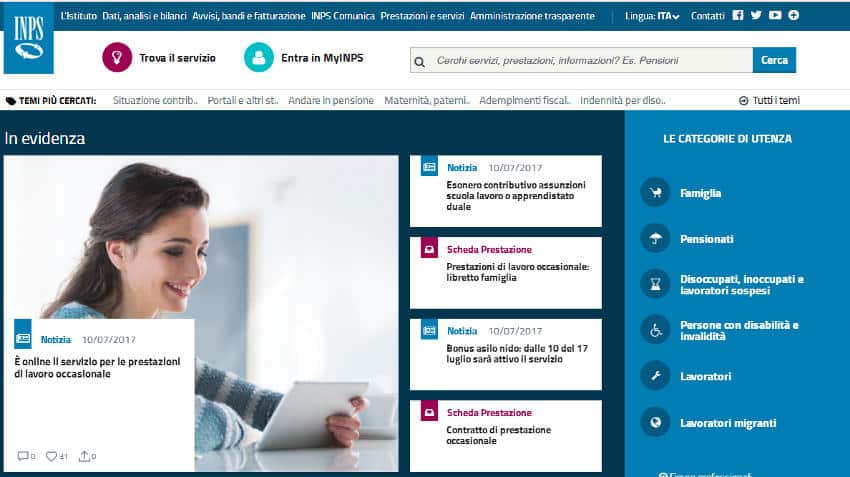This screenshot has height=477, width=850.
Task: Click Trova il servizio label
Action: [x=177, y=58]
